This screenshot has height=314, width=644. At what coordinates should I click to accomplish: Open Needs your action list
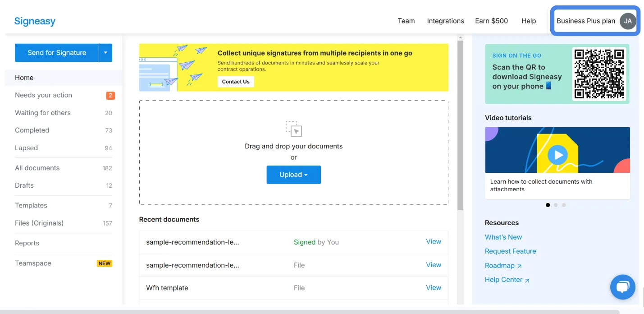coord(64,95)
